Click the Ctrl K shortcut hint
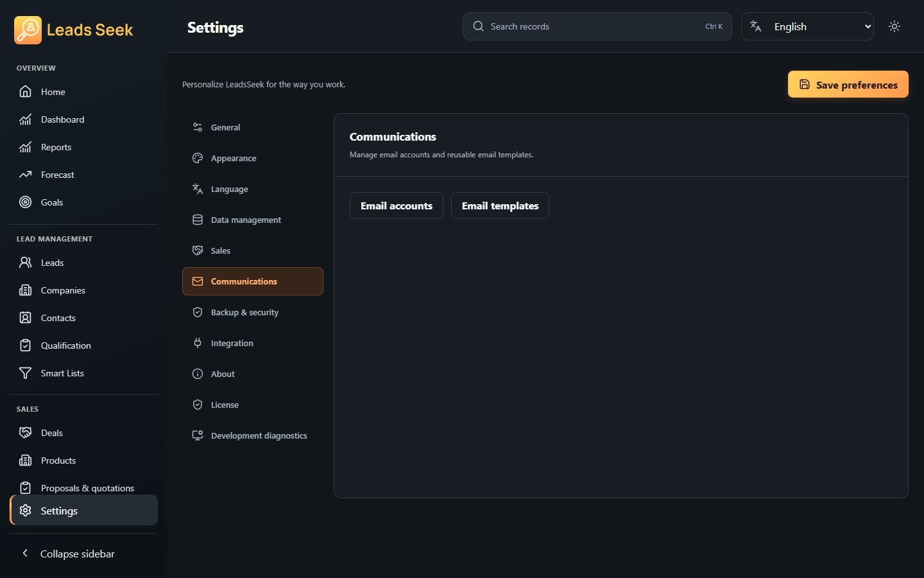 tap(714, 26)
